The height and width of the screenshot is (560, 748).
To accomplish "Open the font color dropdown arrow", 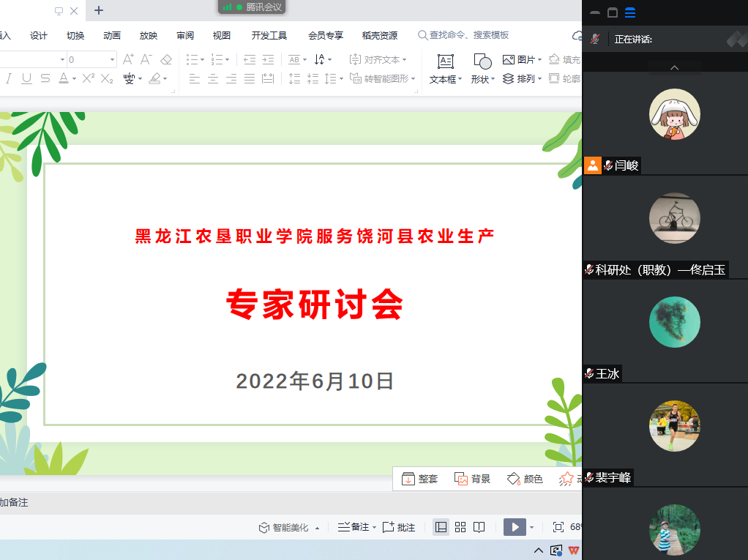I will 75,79.
